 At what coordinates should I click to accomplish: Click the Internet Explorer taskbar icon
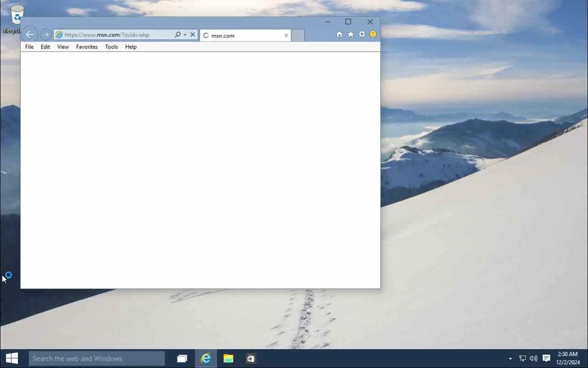(206, 358)
